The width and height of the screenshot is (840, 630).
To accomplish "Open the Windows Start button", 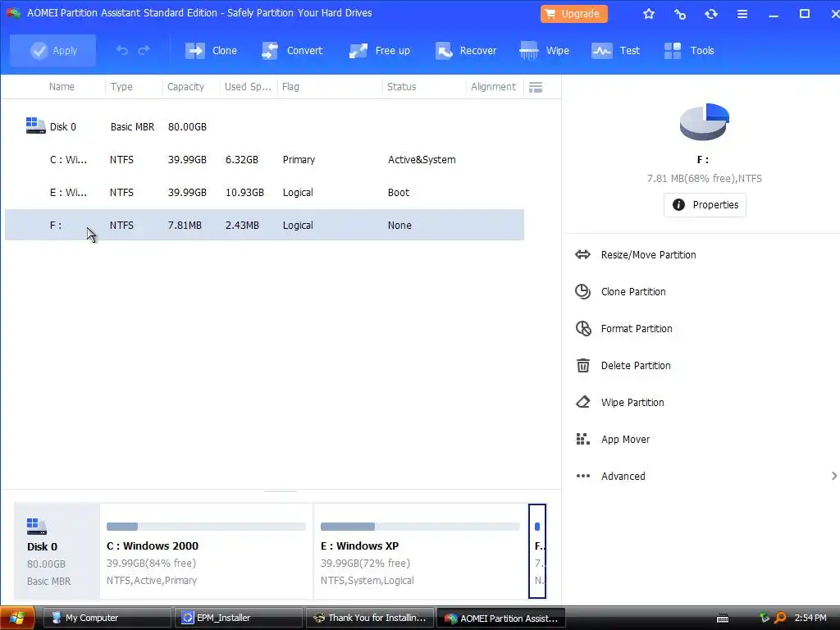I will (17, 618).
